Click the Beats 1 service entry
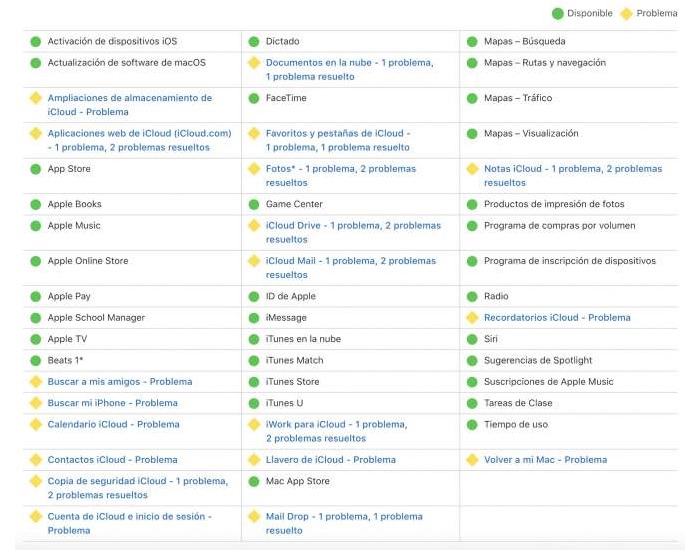The height and width of the screenshot is (550, 700). 66,360
